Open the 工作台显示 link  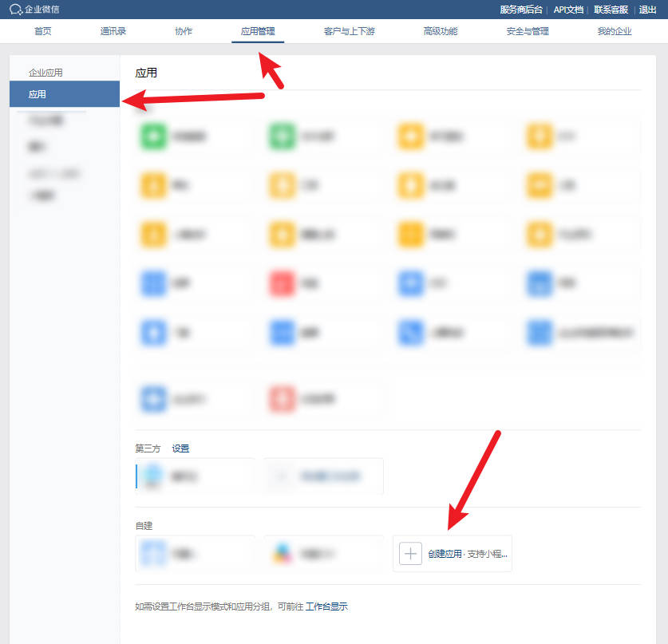[x=326, y=606]
